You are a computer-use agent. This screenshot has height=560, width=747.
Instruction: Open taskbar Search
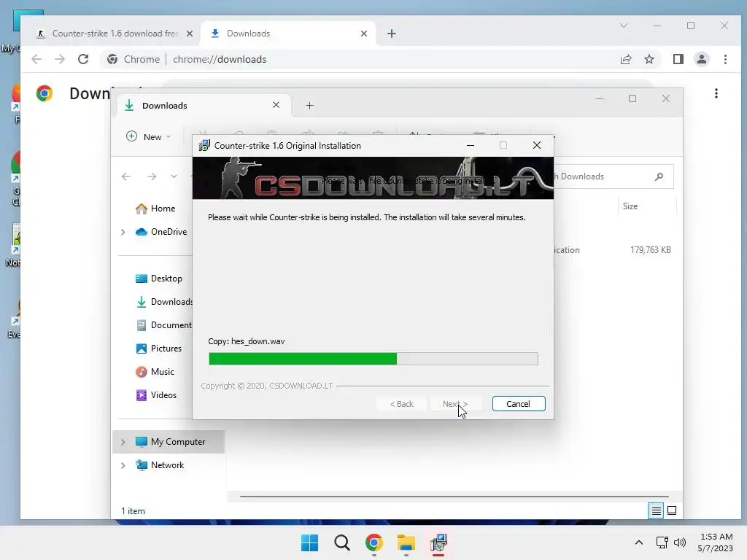pos(342,542)
